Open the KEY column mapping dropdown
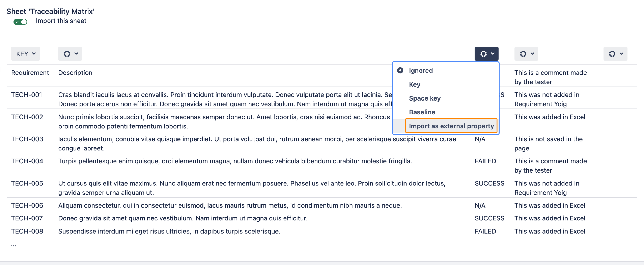The image size is (644, 265). [x=26, y=54]
